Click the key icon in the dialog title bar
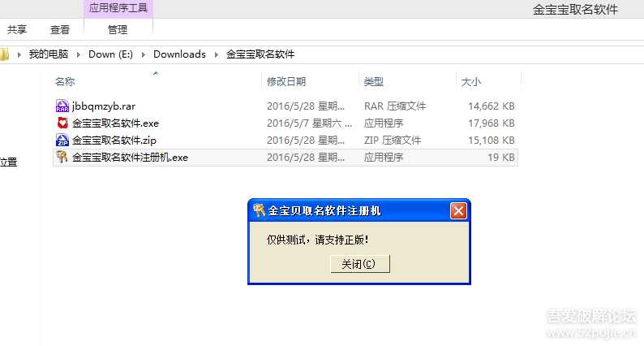This screenshot has width=644, height=346. pyautogui.click(x=259, y=211)
